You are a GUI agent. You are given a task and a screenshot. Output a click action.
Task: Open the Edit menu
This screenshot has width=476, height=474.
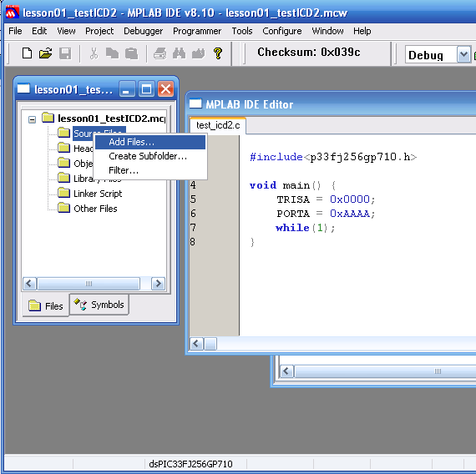pyautogui.click(x=39, y=31)
